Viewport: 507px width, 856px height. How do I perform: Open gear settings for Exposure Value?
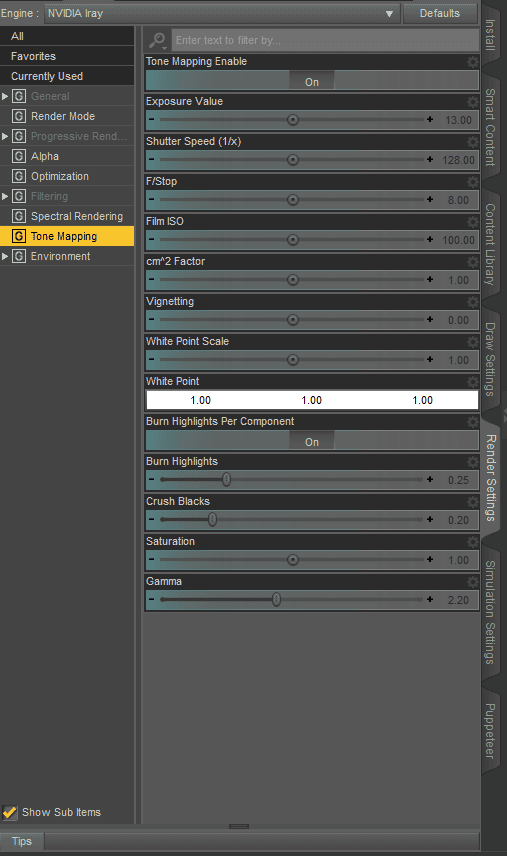pos(473,102)
